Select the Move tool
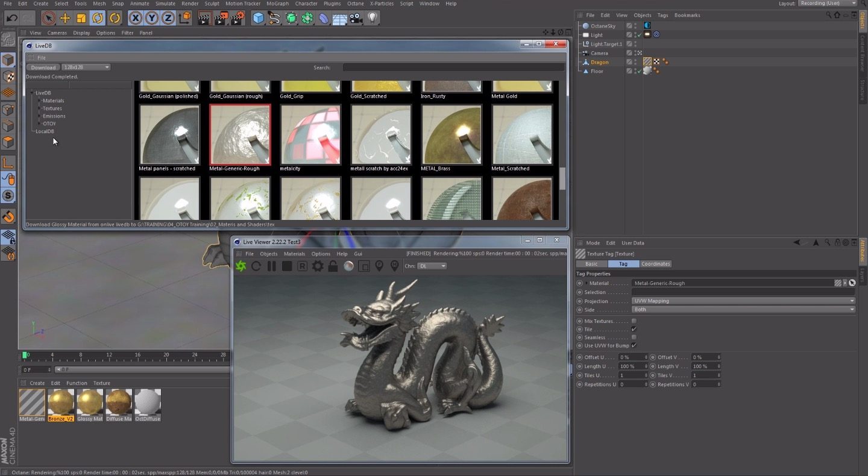Viewport: 868px width, 476px height. (65, 18)
